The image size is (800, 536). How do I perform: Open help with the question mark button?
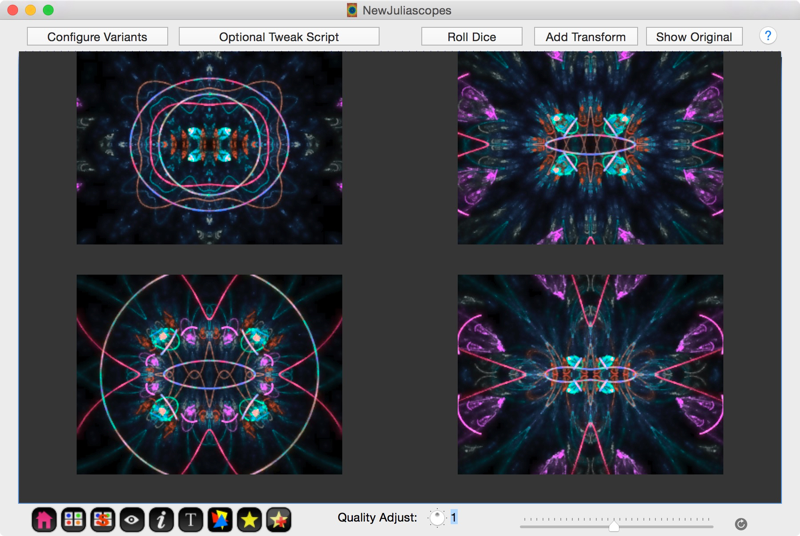pos(767,36)
